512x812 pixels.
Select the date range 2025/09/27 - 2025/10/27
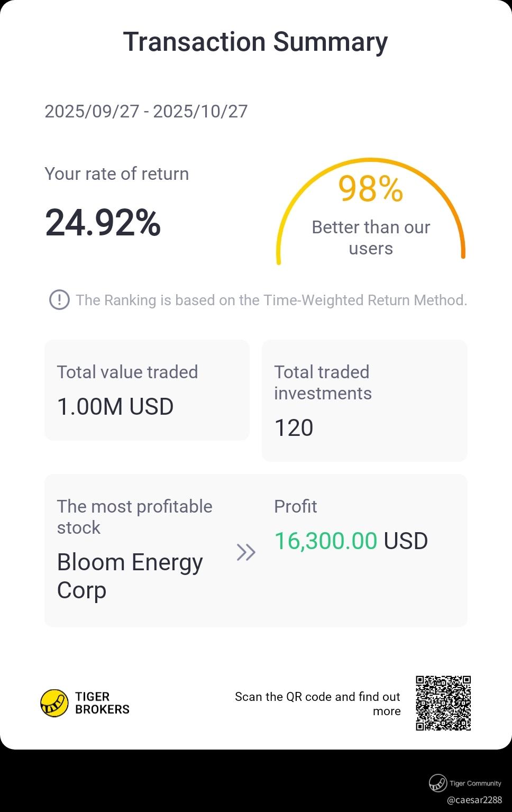pos(146,111)
